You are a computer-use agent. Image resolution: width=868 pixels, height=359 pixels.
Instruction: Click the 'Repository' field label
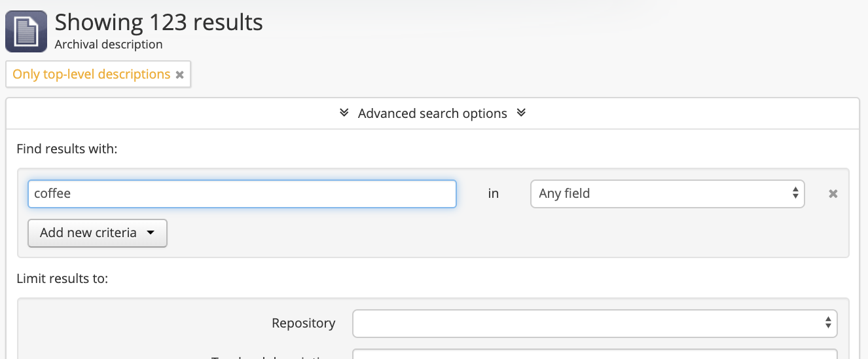point(303,323)
